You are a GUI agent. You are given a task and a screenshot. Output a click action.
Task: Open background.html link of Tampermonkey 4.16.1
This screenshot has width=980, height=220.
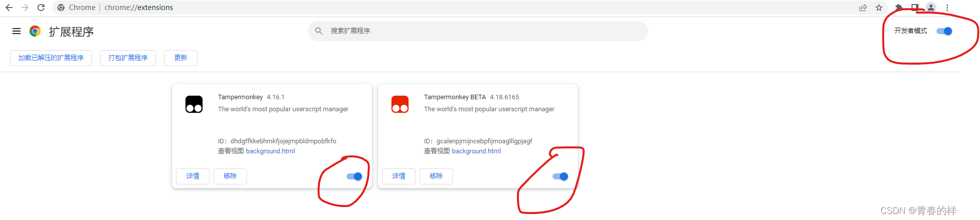270,151
